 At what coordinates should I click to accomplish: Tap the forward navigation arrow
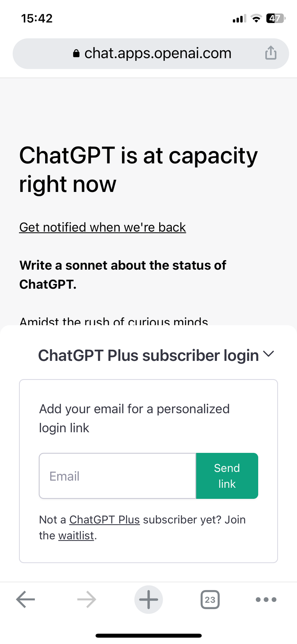[x=86, y=600]
